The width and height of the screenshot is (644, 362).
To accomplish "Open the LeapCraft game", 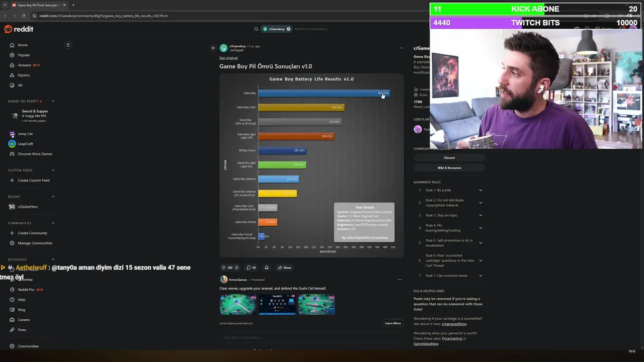I will [x=25, y=144].
